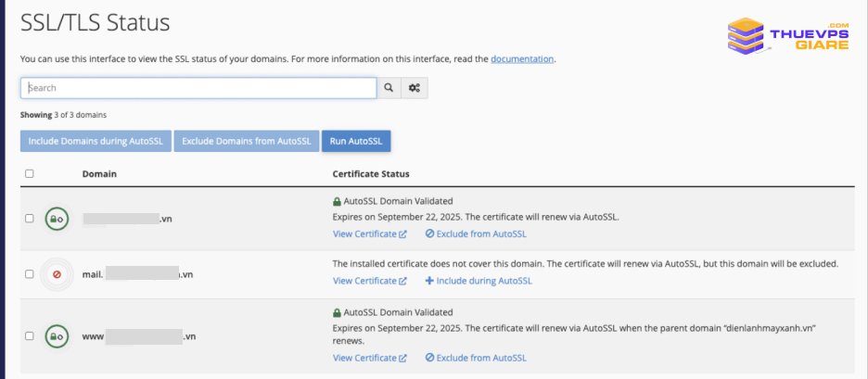Click 'AutoSSL Domain Validated' in the first row
Viewport: 868px width, 379px height.
[x=398, y=201]
